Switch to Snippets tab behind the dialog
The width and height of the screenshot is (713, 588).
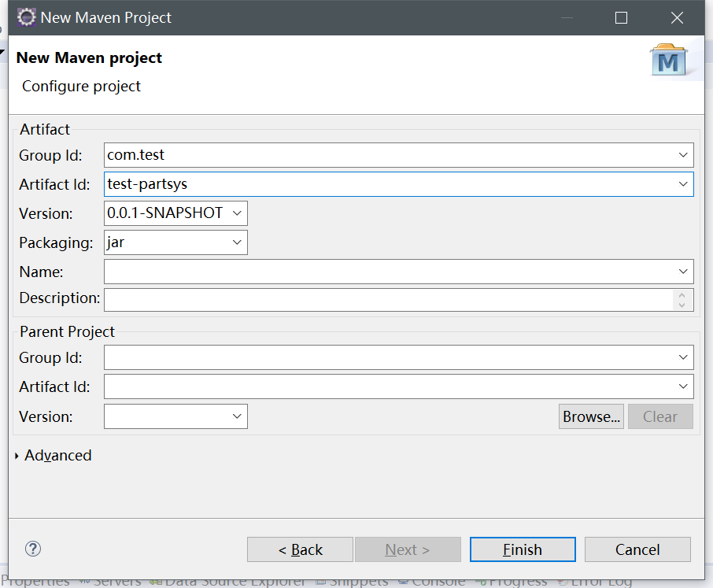352,582
